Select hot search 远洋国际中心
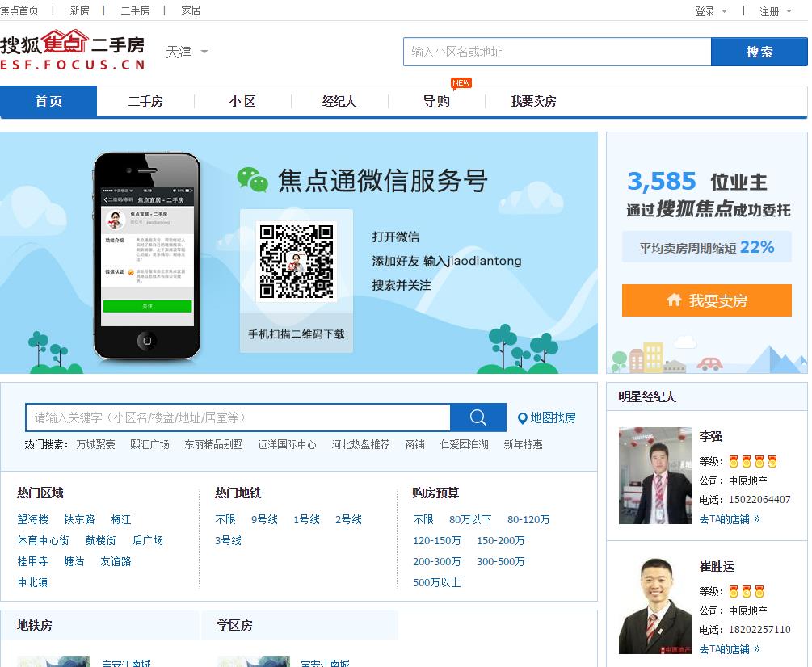 click(x=287, y=444)
